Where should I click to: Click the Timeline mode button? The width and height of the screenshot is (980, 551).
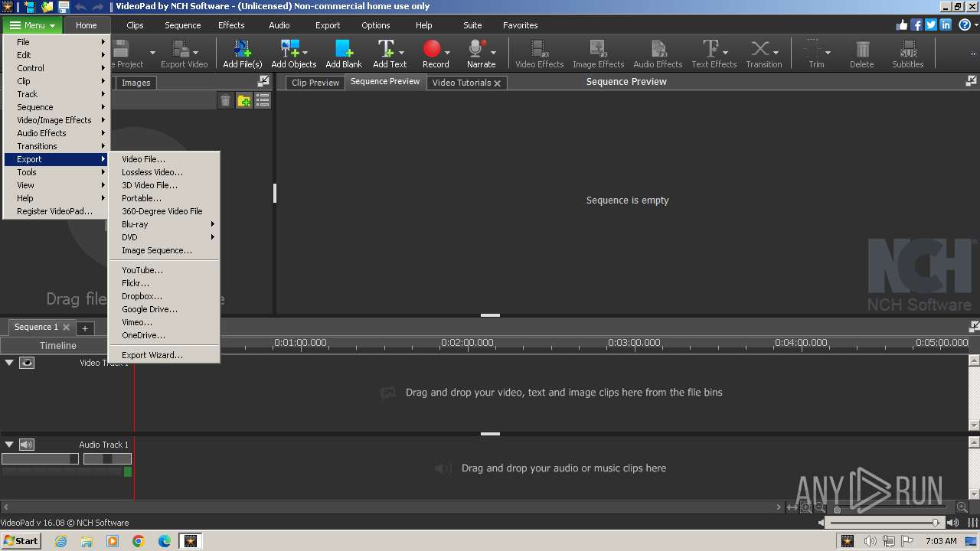(x=58, y=345)
